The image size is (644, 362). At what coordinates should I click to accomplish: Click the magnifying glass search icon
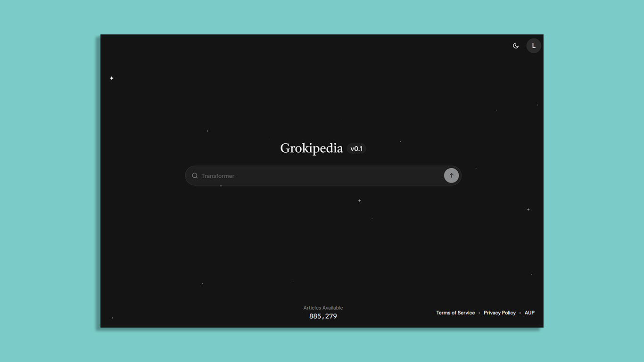195,176
